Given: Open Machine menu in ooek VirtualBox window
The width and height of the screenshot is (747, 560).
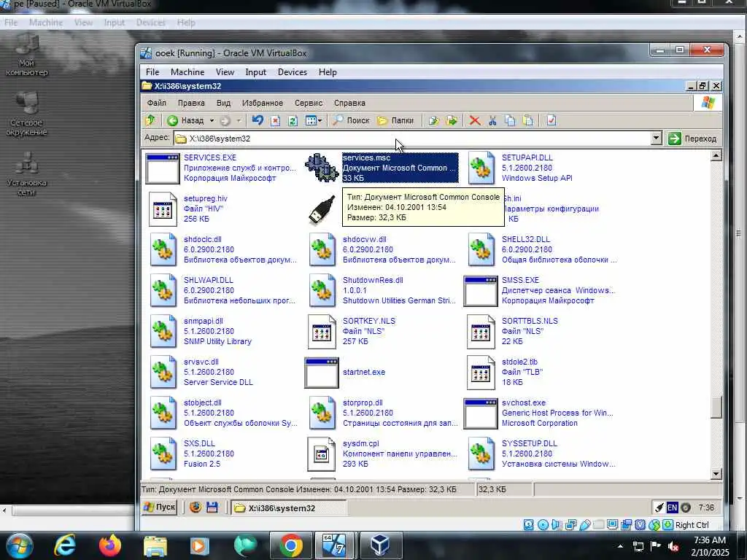Looking at the screenshot, I should 187,72.
